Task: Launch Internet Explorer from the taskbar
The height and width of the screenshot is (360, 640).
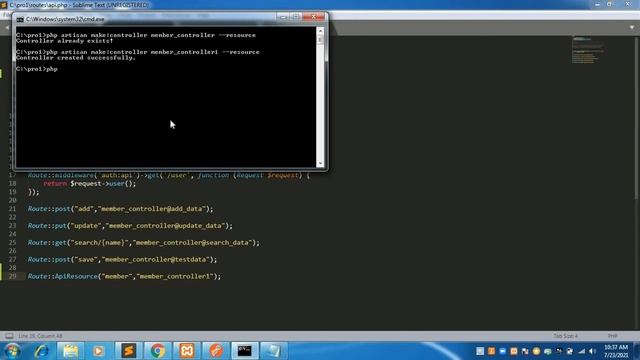Action: coord(41,351)
